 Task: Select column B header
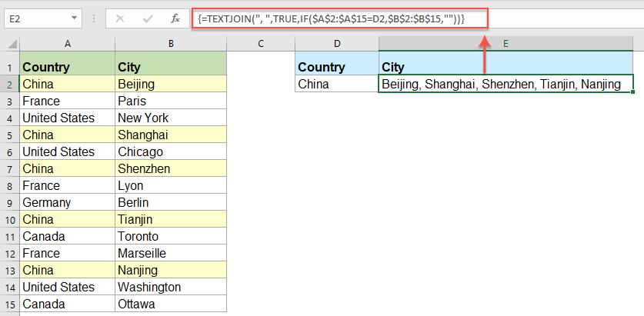tap(171, 44)
